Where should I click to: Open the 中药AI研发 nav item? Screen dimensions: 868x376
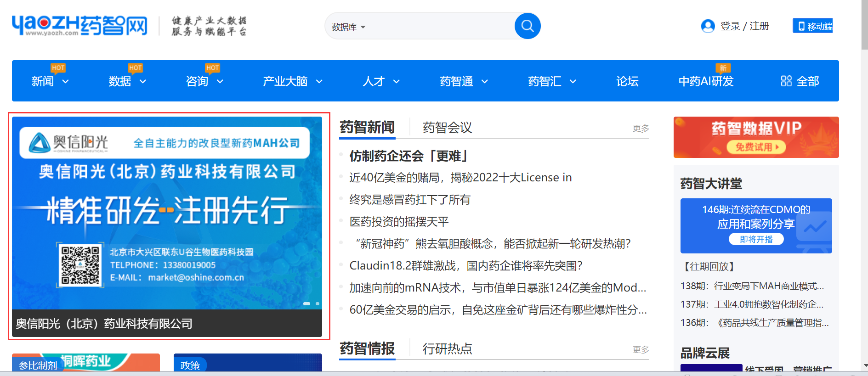coord(706,81)
